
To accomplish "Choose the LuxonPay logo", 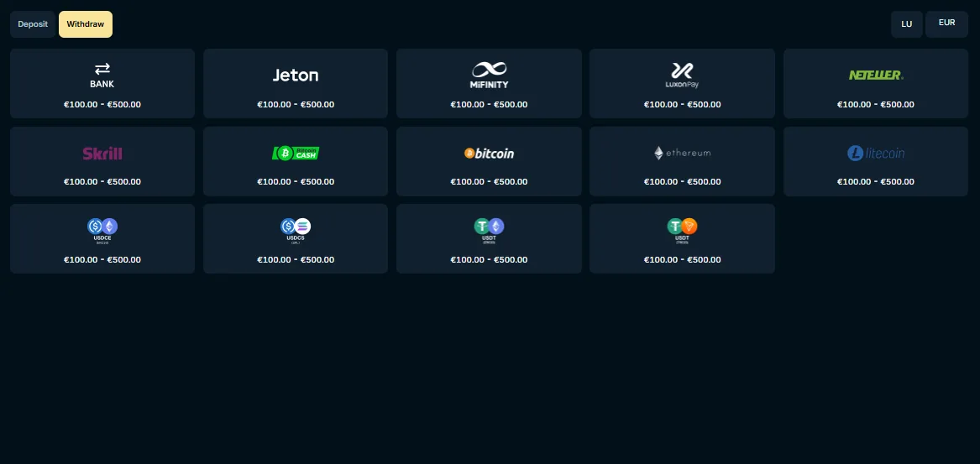I will pyautogui.click(x=682, y=75).
